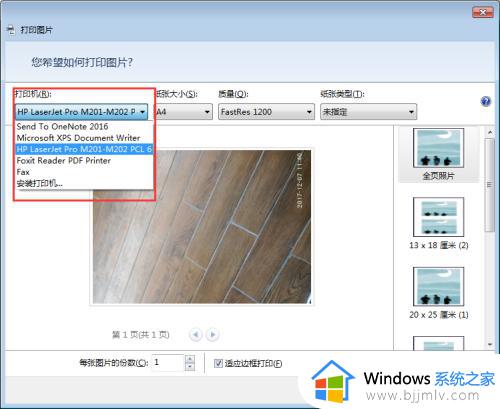Image resolution: width=500 pixels, height=409 pixels.
Task: Select the full page photo layout
Action: coord(438,154)
